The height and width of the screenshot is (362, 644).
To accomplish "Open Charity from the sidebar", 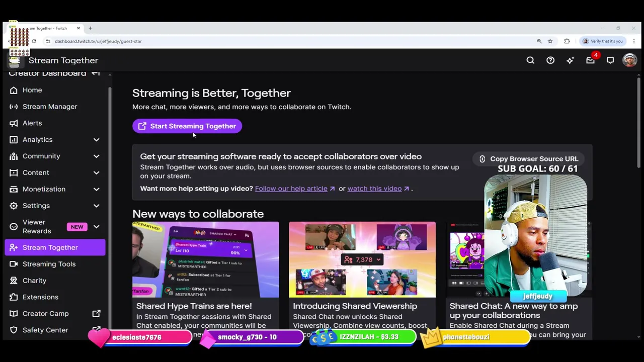I will 55,281.
